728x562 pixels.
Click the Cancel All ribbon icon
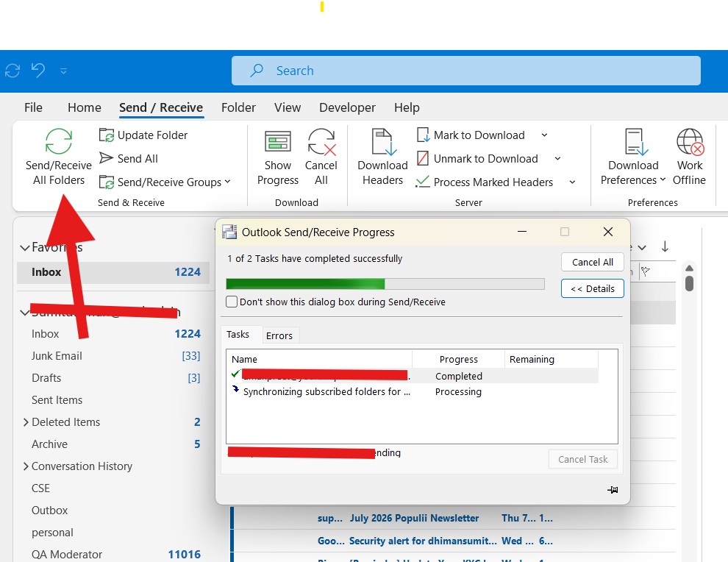point(322,142)
